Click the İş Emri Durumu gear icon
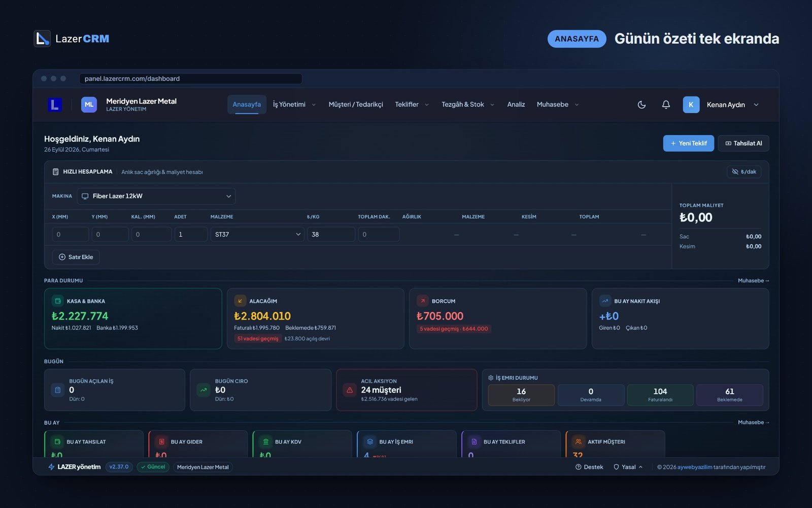This screenshot has height=508, width=812. [491, 378]
